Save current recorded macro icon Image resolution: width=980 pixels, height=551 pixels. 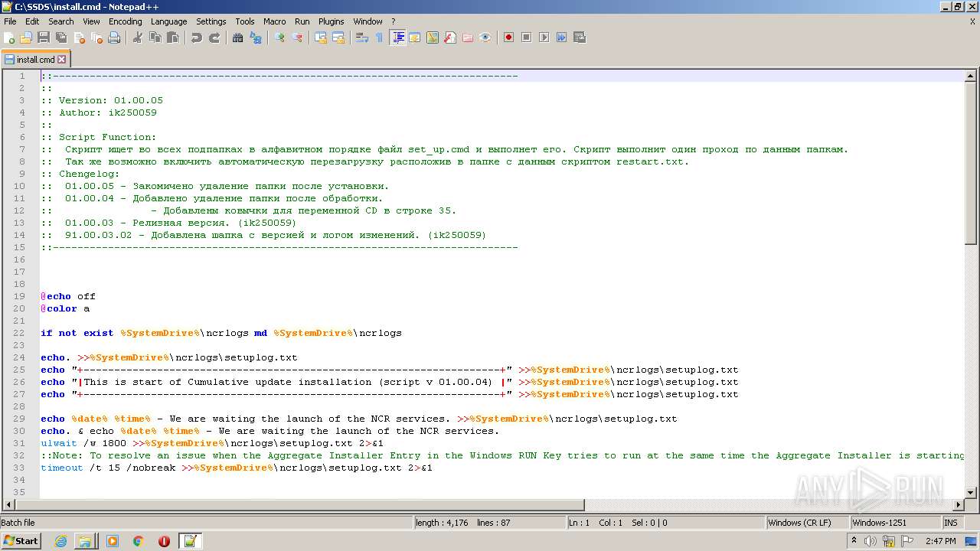(579, 37)
